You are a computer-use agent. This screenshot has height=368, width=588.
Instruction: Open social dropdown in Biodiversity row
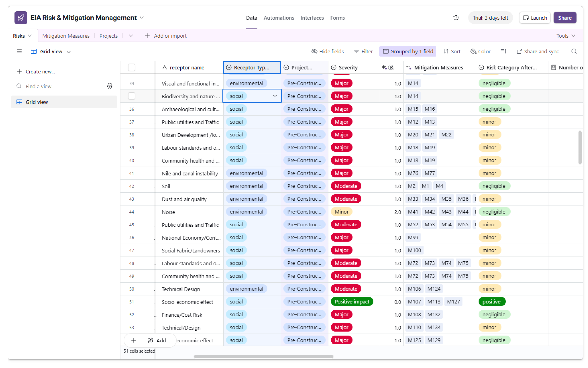point(275,96)
